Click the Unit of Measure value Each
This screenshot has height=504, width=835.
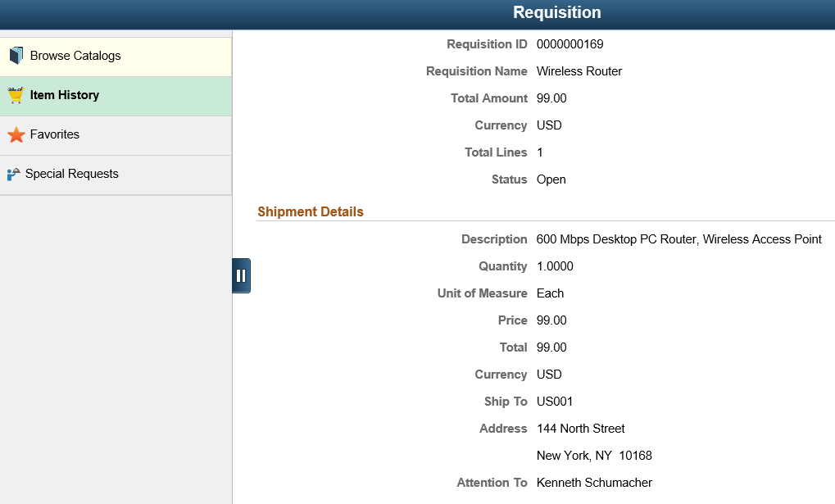pos(550,293)
